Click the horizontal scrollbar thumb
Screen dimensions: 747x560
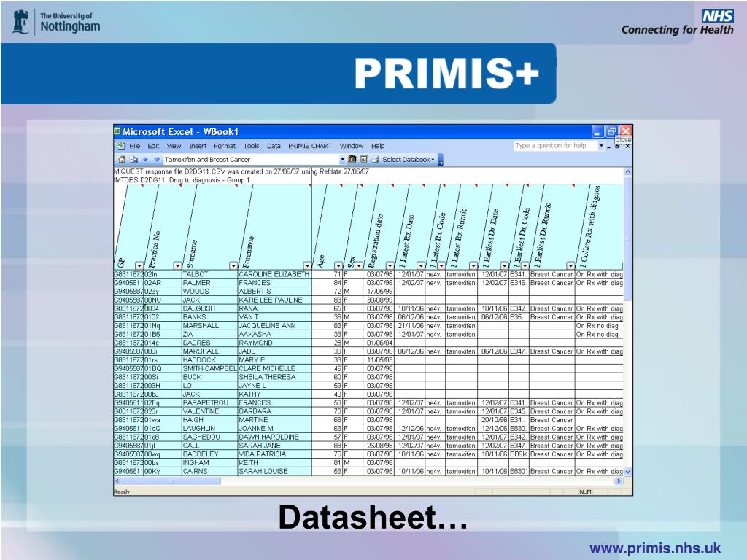(171, 481)
